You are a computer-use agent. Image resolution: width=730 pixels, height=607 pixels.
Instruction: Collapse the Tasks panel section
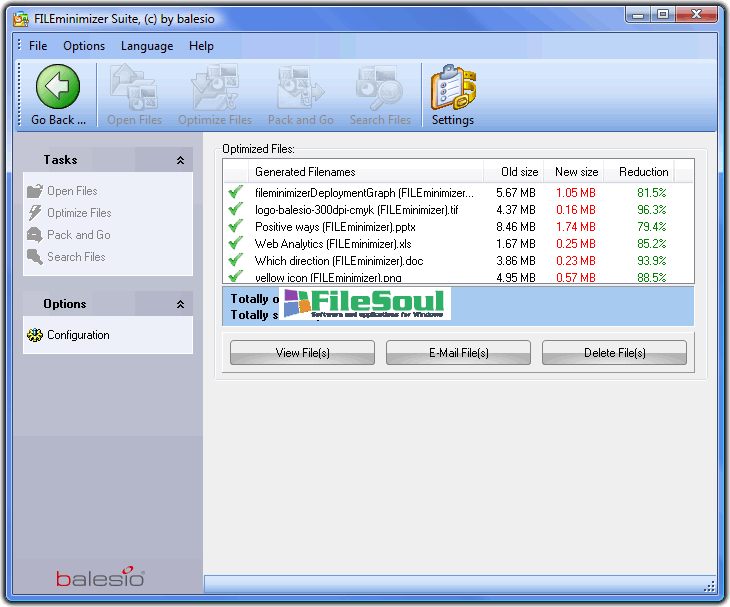[180, 160]
